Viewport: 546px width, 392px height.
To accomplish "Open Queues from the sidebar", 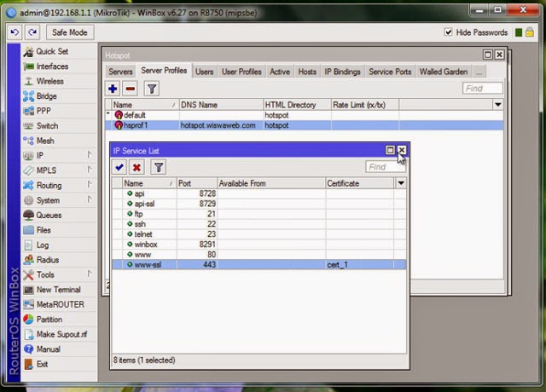I will pyautogui.click(x=59, y=216).
